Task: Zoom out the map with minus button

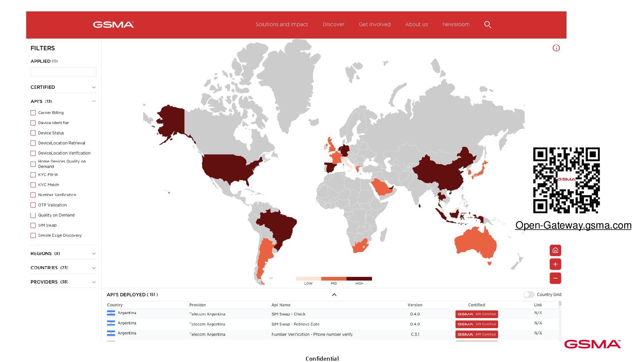Action: point(555,278)
